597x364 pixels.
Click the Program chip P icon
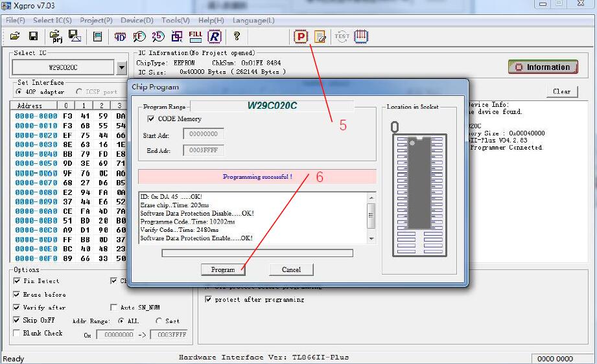pyautogui.click(x=301, y=36)
